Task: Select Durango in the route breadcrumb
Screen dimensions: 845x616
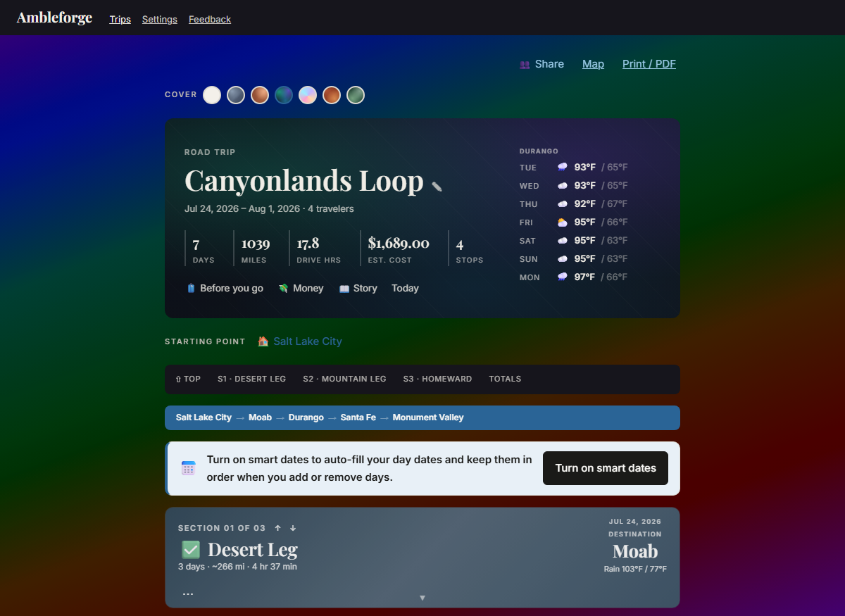Action: 306,417
